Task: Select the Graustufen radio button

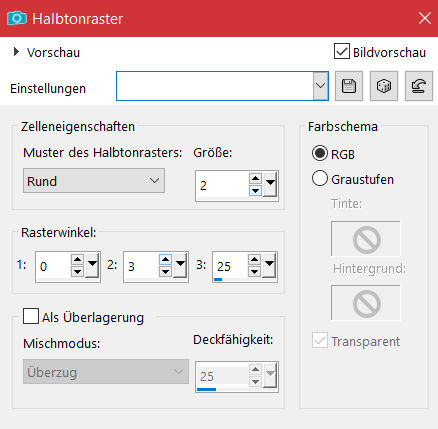Action: coord(320,179)
